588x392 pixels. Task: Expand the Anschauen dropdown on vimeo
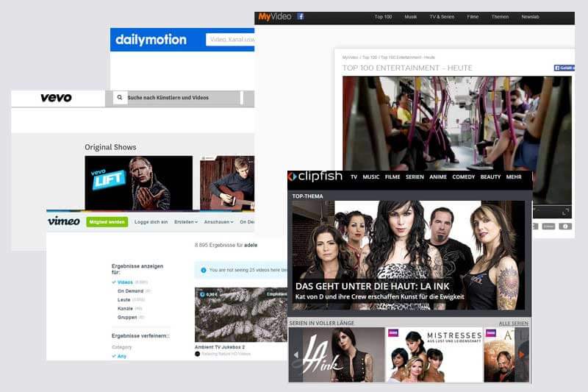click(218, 222)
